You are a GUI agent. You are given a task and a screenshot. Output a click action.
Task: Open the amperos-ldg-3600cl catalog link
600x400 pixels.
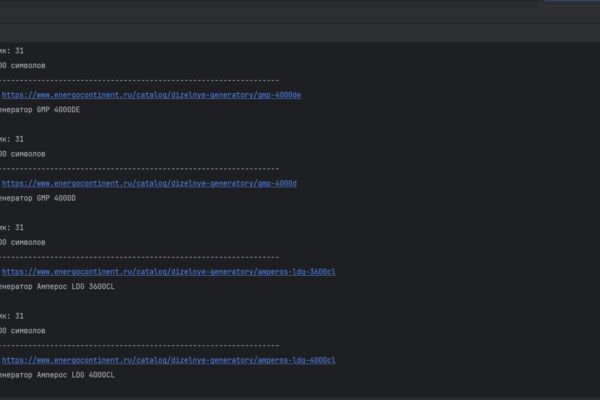(x=168, y=272)
